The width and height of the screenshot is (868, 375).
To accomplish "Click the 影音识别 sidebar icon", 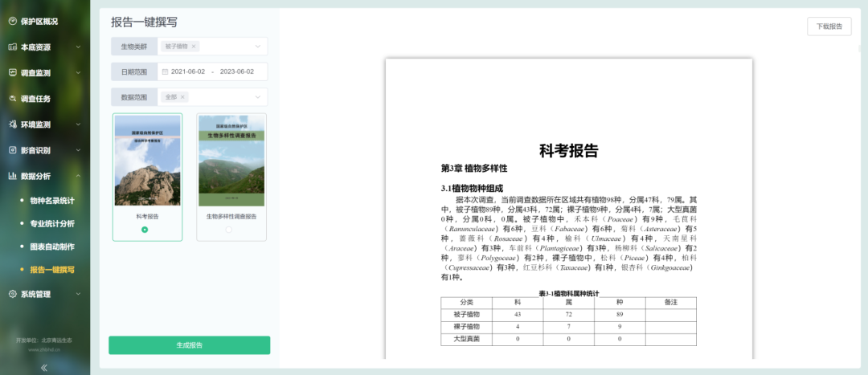I will point(13,150).
